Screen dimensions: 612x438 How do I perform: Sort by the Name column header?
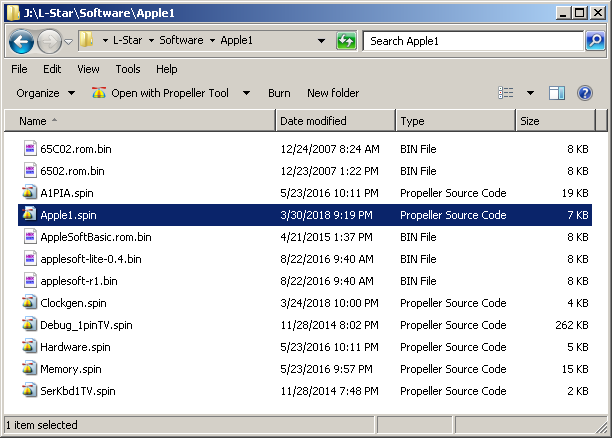pos(140,121)
